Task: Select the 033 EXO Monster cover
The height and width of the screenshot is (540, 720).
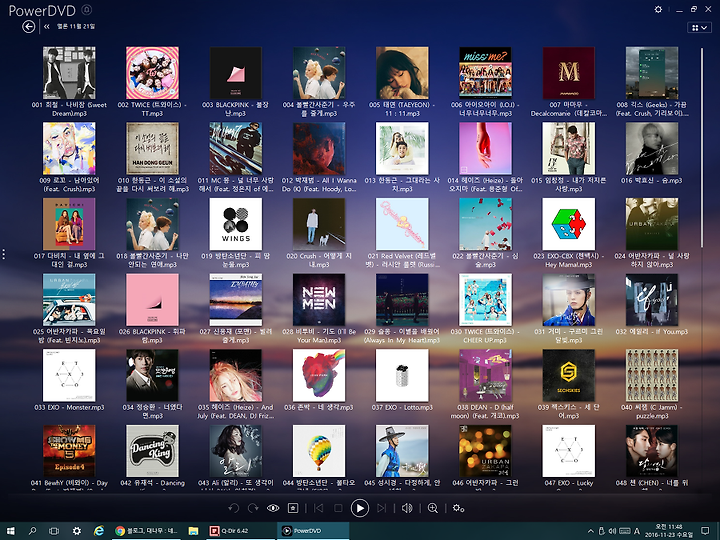Action: (69, 375)
